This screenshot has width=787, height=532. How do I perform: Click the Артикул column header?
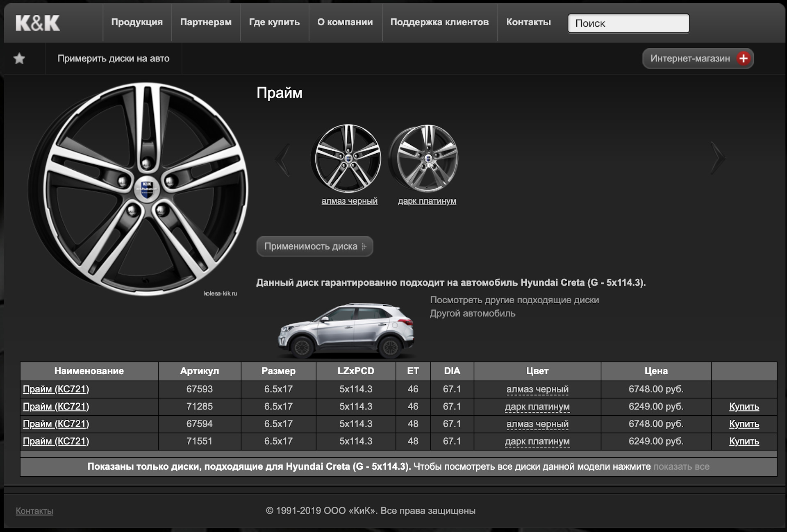tap(200, 371)
